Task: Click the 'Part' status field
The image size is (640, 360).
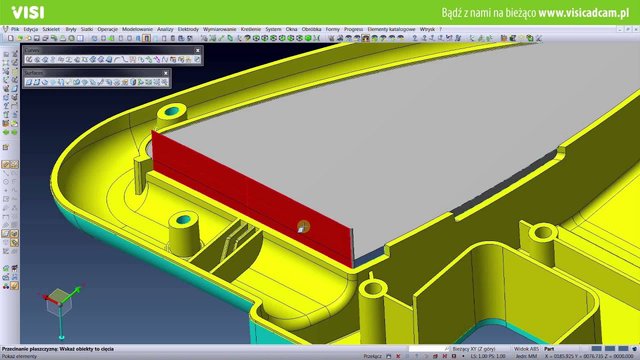Action: tap(549, 349)
